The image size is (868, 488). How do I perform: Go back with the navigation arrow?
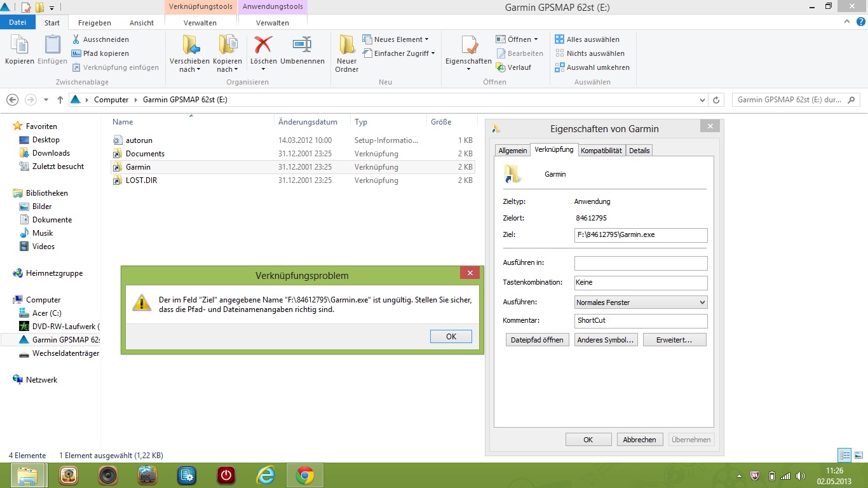(x=12, y=100)
